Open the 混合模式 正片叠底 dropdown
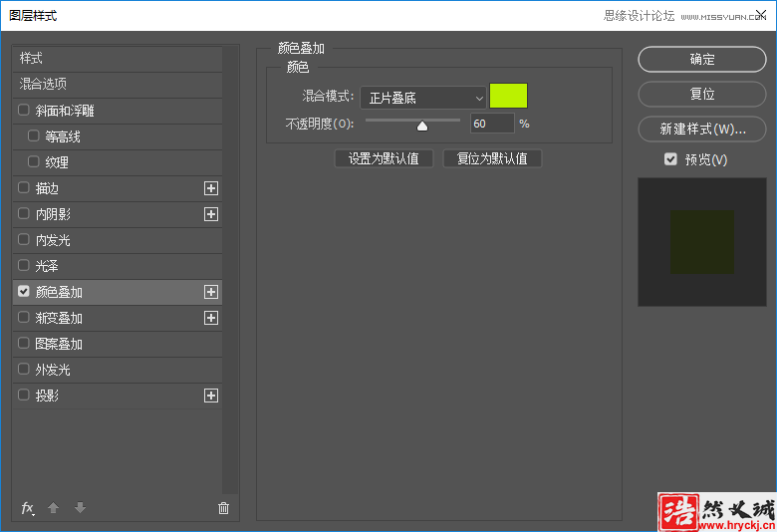 [x=423, y=98]
